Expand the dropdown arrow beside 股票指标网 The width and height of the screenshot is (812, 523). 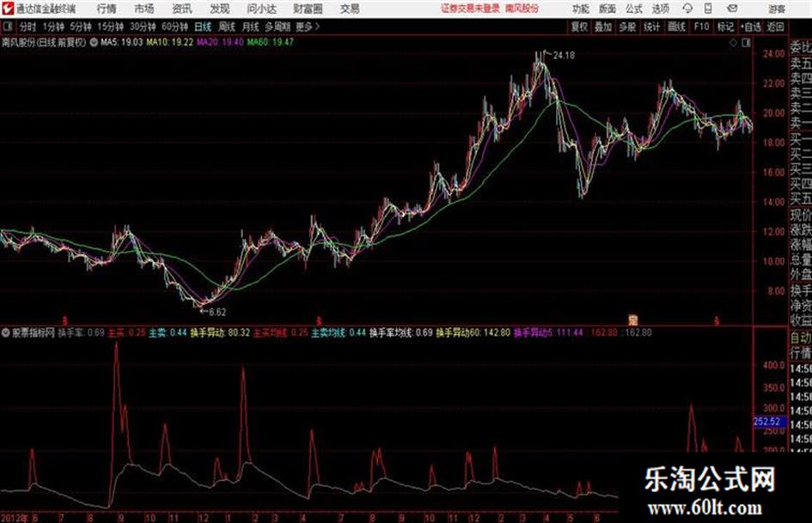(x=6, y=332)
